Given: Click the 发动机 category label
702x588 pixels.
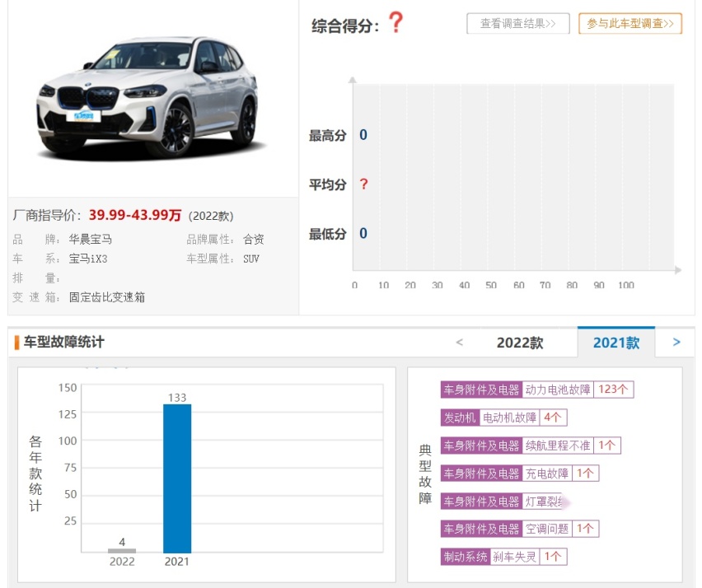Looking at the screenshot, I should 460,418.
